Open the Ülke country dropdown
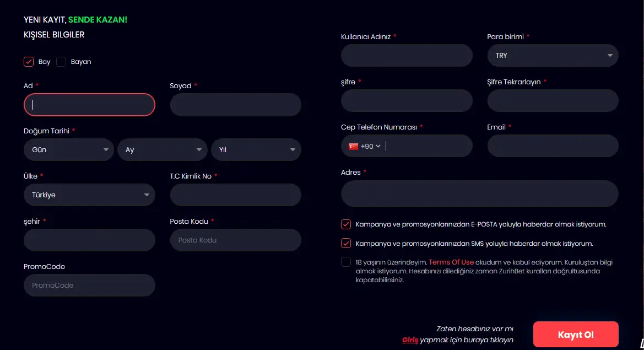 coord(89,195)
